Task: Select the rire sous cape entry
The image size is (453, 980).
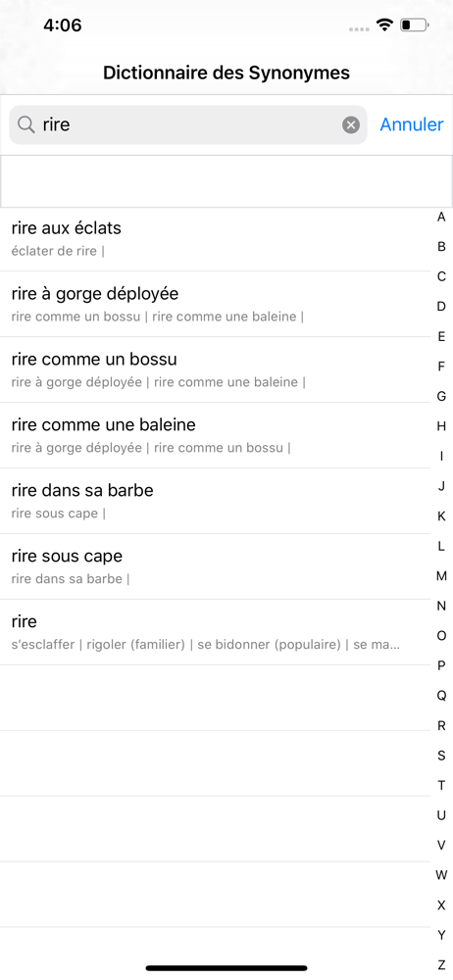Action: [x=216, y=566]
